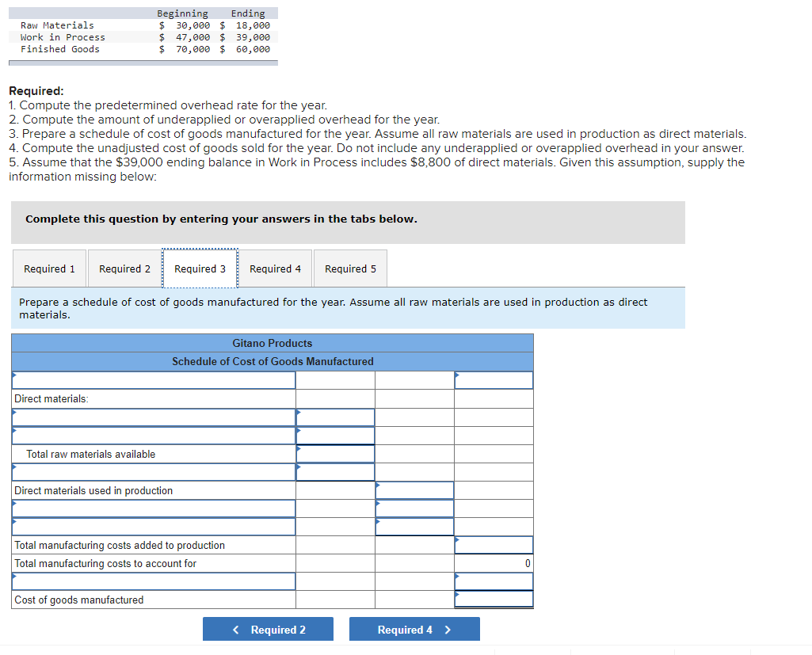This screenshot has height=655, width=812.
Task: Click the amount field above Cost of goods manufactured
Action: (494, 581)
